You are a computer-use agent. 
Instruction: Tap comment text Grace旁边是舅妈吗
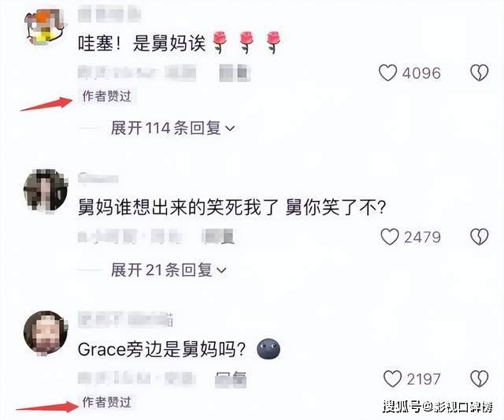pos(162,350)
